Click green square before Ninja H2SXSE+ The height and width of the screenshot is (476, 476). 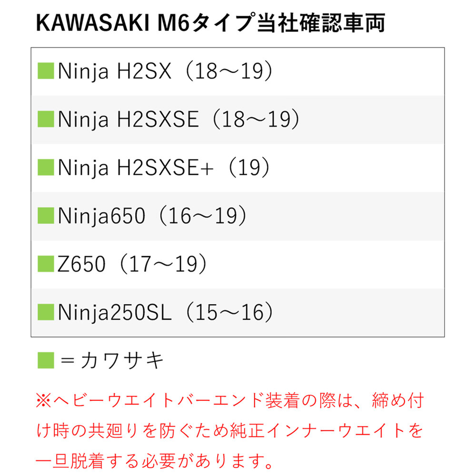coord(46,168)
